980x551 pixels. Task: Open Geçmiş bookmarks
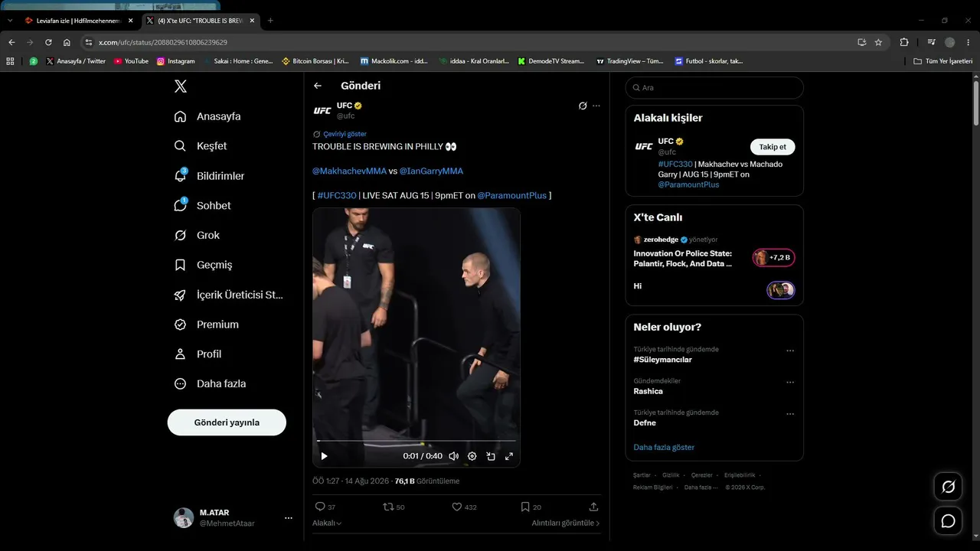click(x=204, y=265)
